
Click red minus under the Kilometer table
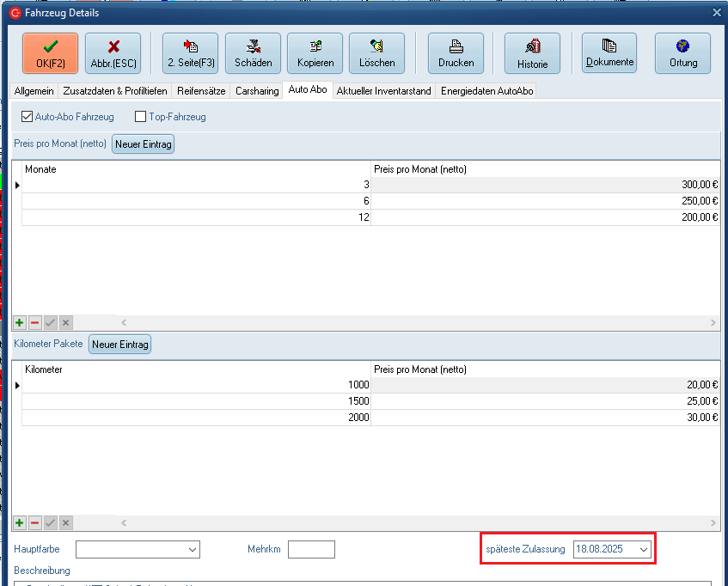coord(34,522)
